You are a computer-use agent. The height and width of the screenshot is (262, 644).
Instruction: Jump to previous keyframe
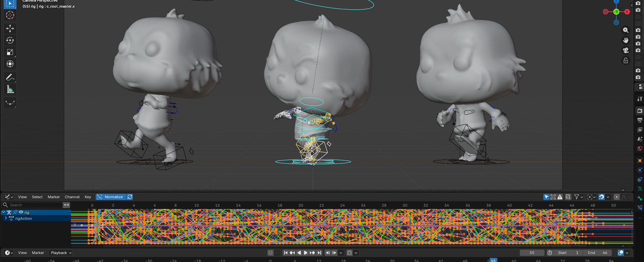(292, 253)
